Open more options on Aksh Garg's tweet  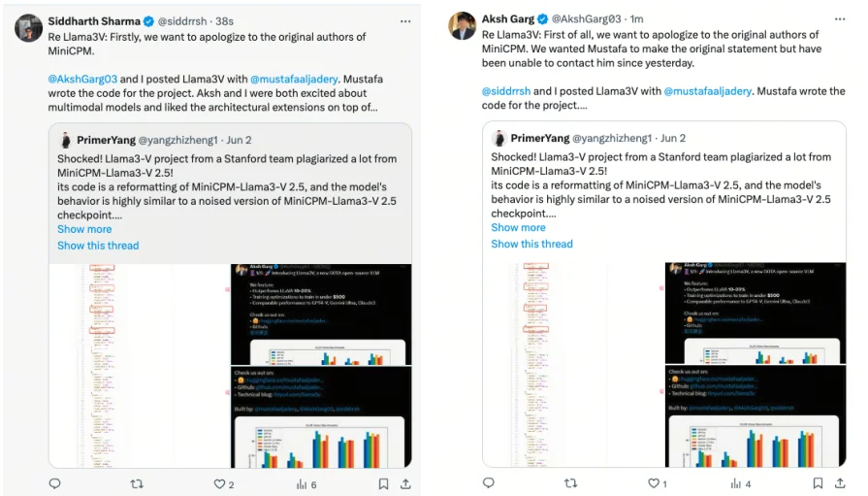click(x=839, y=18)
